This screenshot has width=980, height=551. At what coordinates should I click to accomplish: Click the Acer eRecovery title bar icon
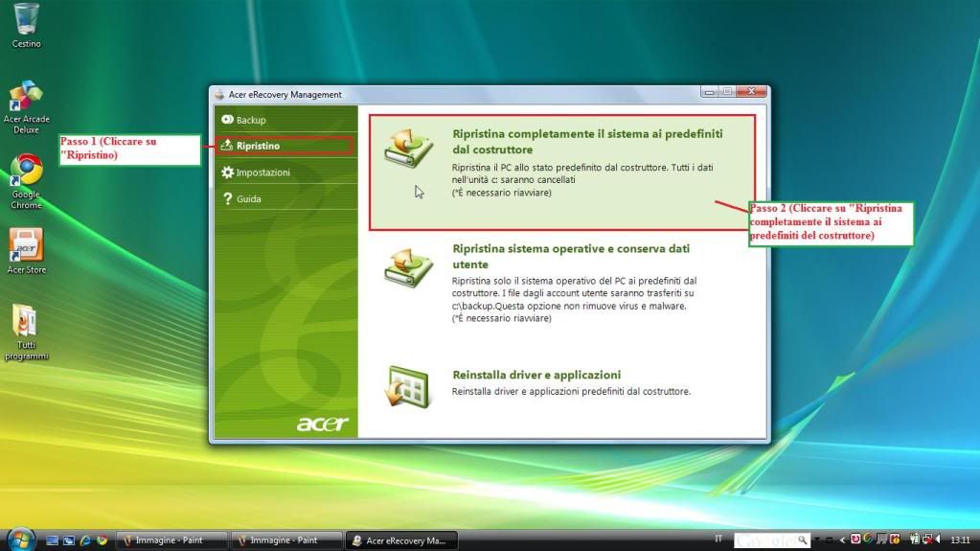(218, 95)
